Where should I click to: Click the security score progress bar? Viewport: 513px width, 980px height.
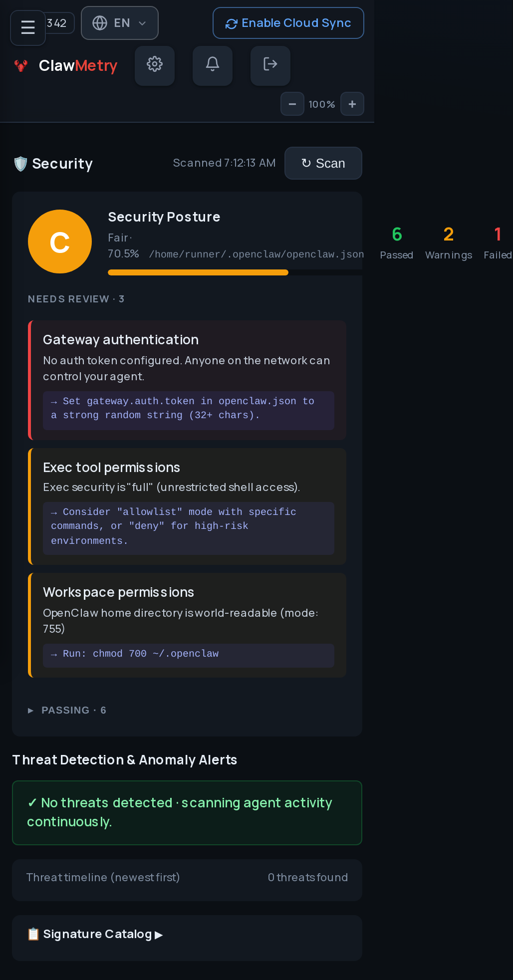pos(235,272)
